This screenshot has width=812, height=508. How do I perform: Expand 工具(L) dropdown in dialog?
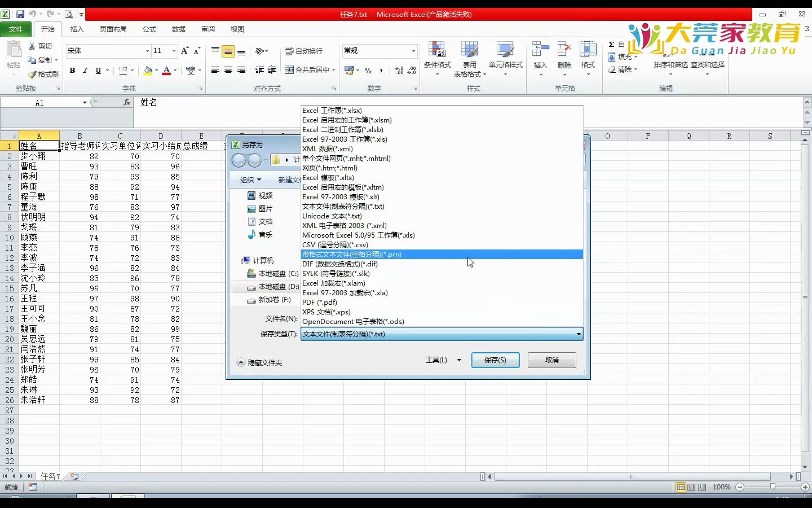444,360
